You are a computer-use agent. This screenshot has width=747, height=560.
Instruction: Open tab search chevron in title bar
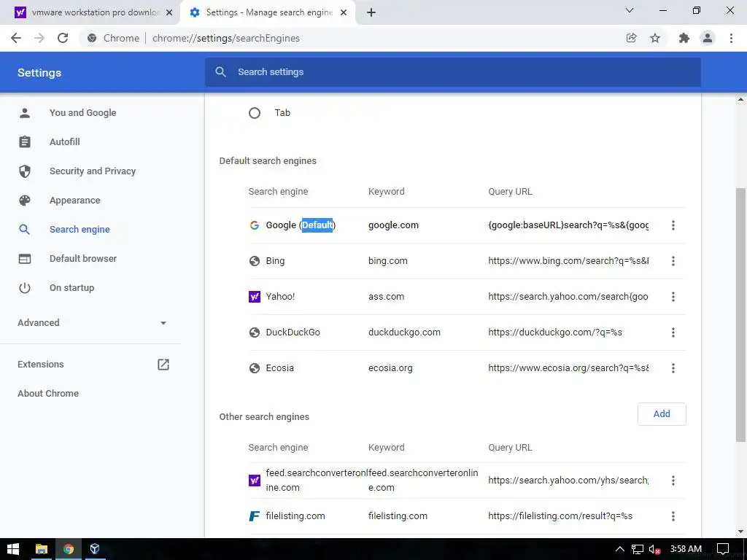(x=630, y=10)
